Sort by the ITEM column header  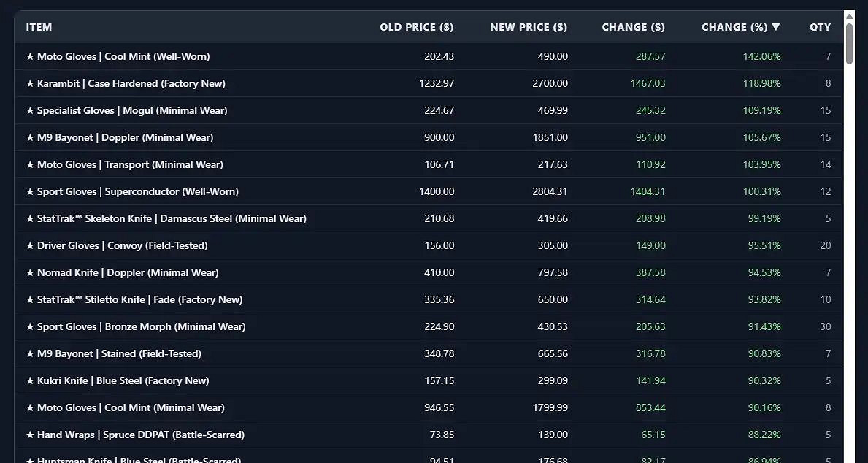coord(39,27)
